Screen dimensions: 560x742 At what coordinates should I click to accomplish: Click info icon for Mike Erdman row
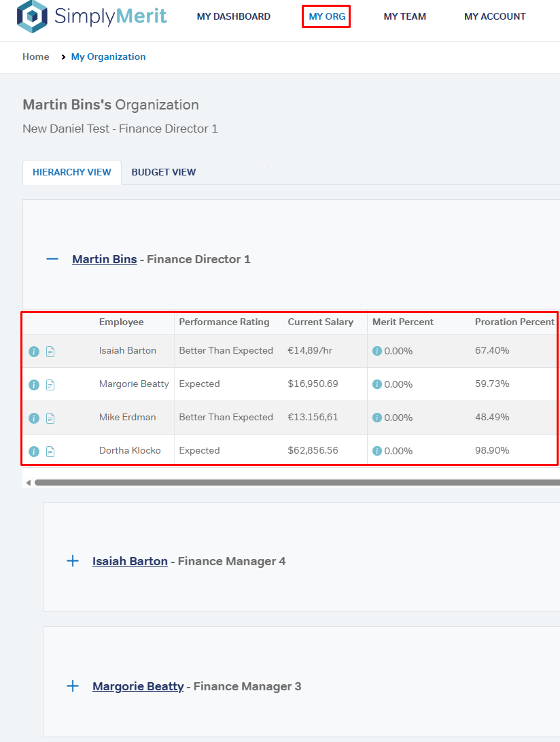pyautogui.click(x=34, y=418)
